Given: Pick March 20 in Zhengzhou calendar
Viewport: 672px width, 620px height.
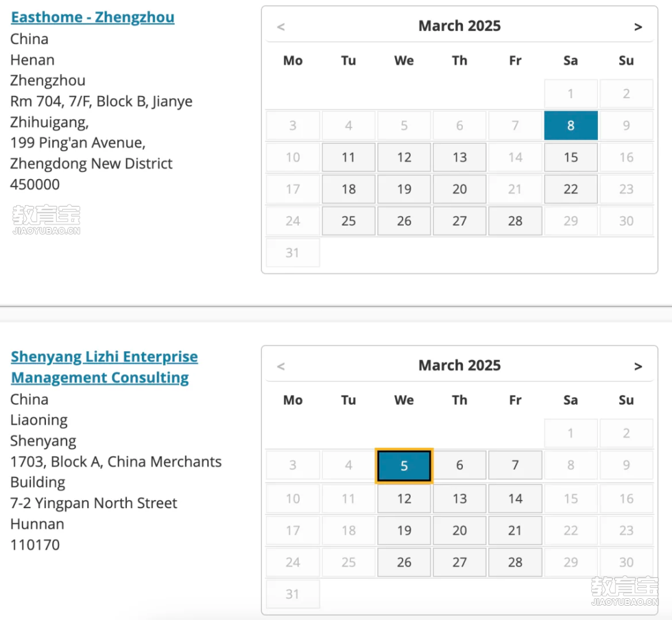Looking at the screenshot, I should 460,189.
